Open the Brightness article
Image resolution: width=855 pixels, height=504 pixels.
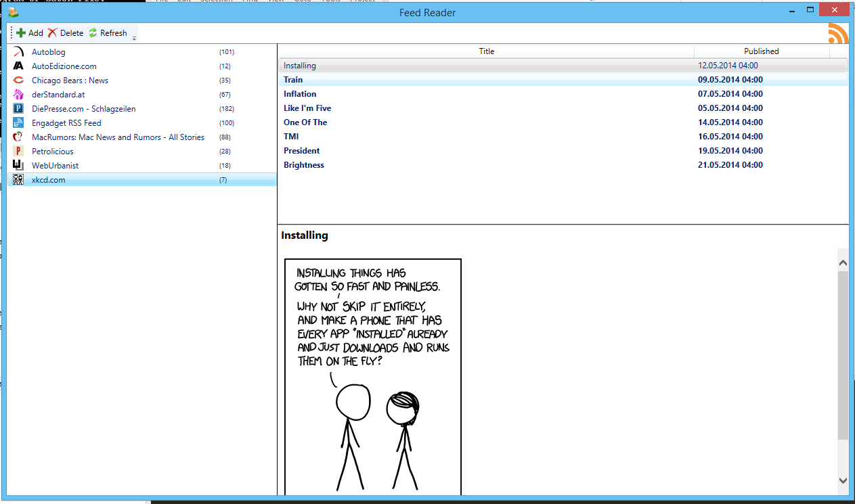click(x=563, y=165)
